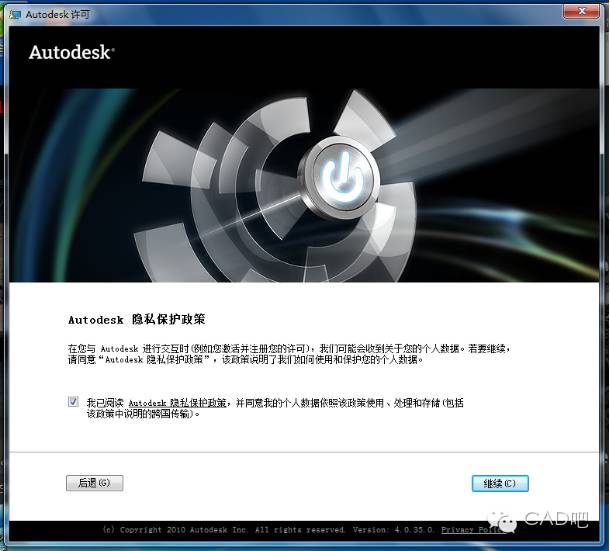Click the Autodesk 许可 title bar icon
The width and height of the screenshot is (610, 551).
point(16,15)
